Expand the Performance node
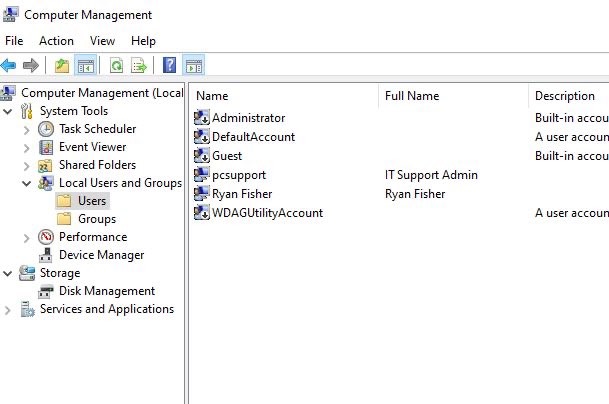 coord(26,237)
